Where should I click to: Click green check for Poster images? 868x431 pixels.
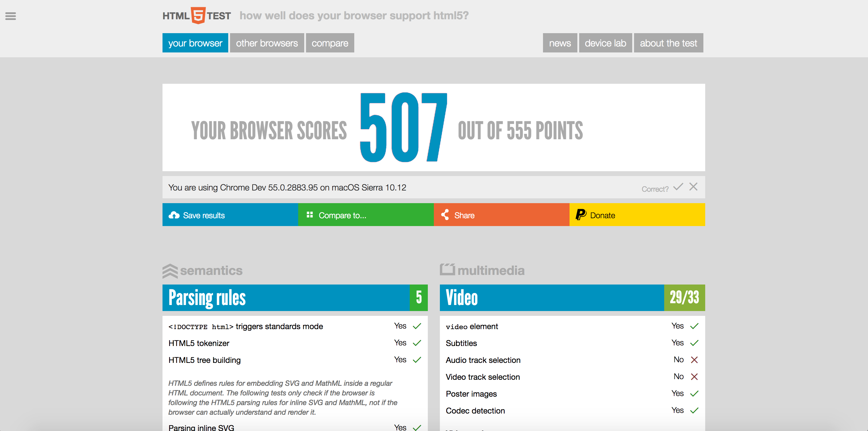click(x=694, y=393)
